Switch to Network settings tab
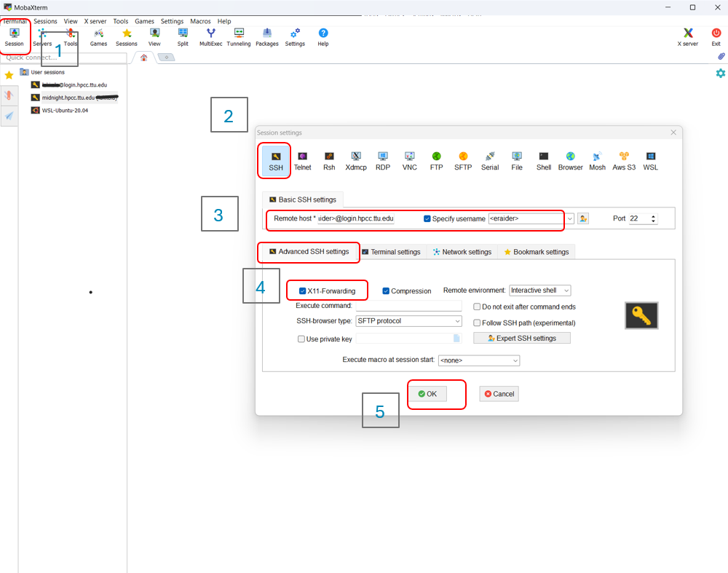Image resolution: width=728 pixels, height=573 pixels. coord(462,252)
